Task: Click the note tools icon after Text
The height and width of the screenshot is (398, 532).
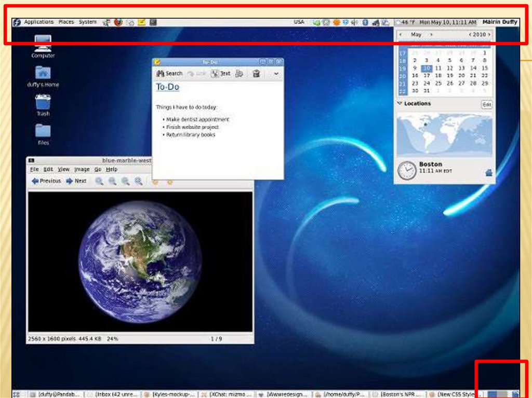Action: [x=239, y=73]
